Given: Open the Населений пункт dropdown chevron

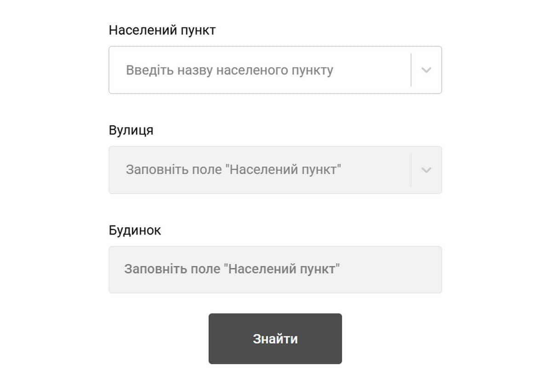Looking at the screenshot, I should [x=426, y=70].
